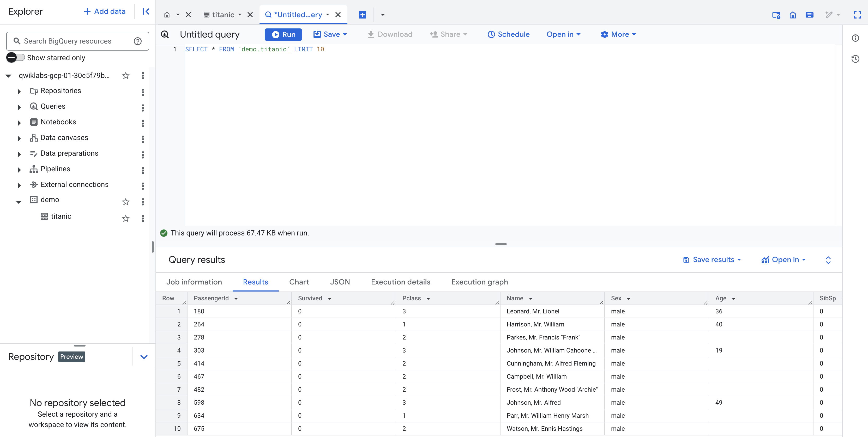The height and width of the screenshot is (437, 868).
Task: Expand the Notebooks node
Action: 19,123
